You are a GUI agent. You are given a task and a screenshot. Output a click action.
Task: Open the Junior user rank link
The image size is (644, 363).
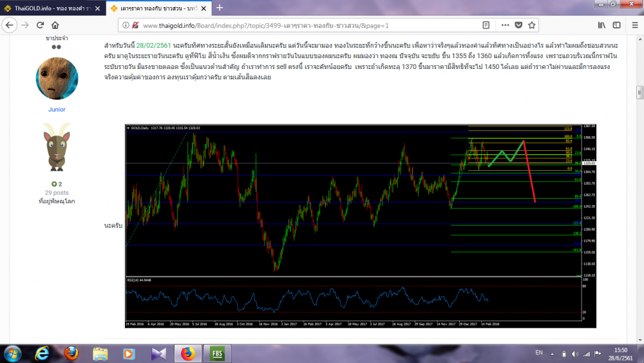click(57, 110)
